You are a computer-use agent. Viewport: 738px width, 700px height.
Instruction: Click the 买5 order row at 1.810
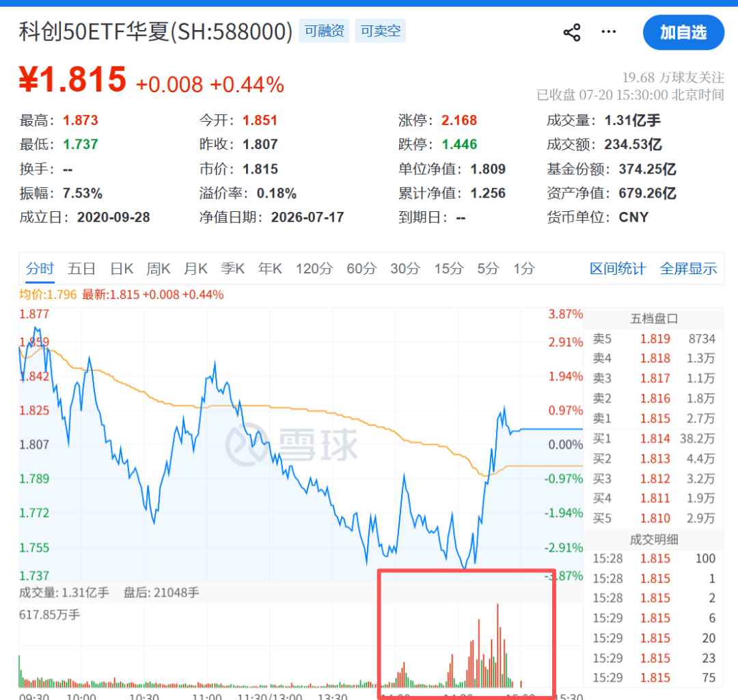pos(654,518)
